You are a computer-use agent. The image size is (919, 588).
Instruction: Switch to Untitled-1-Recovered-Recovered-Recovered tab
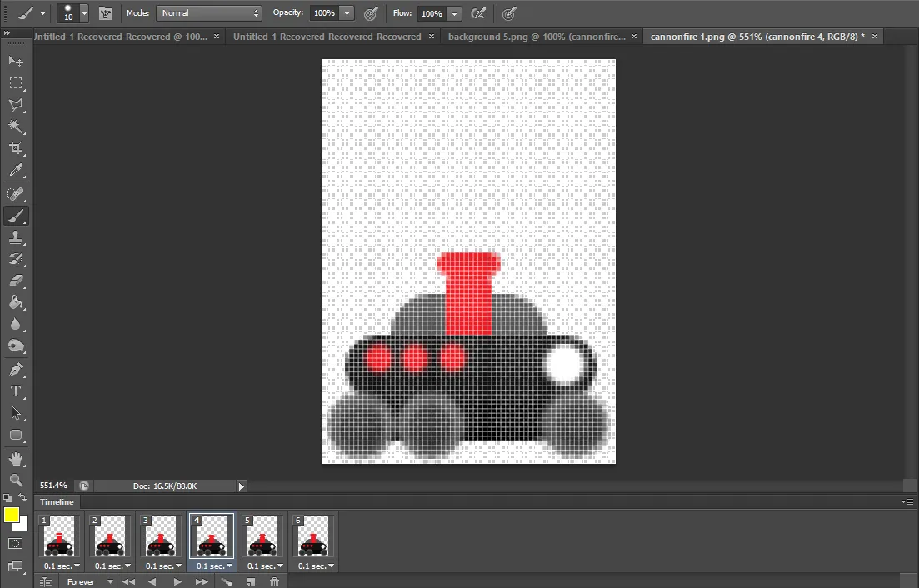click(327, 37)
